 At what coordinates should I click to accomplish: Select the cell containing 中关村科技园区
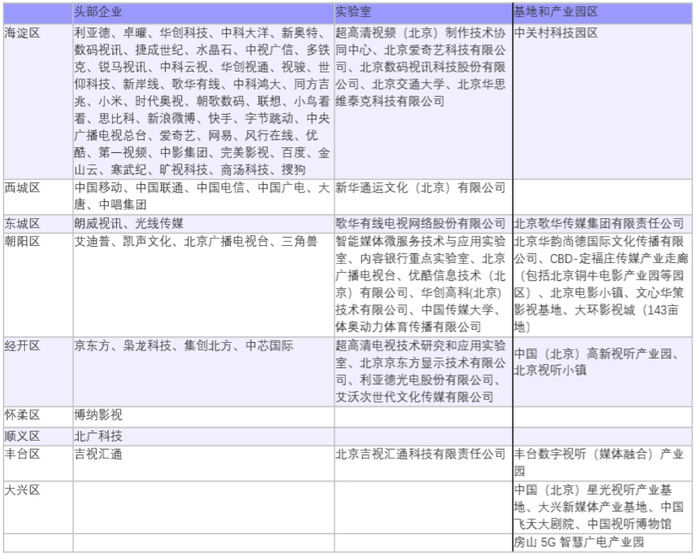click(603, 101)
